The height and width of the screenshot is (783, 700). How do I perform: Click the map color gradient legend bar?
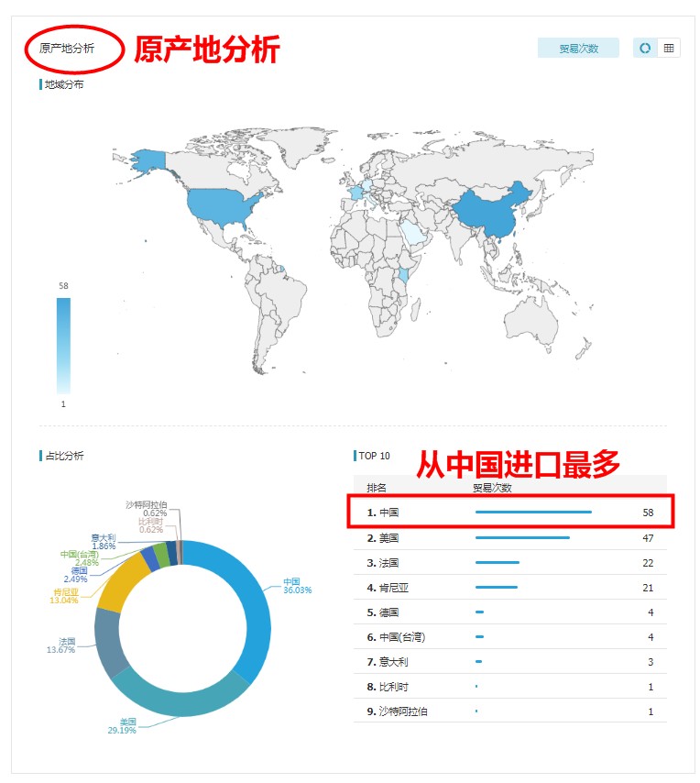[x=63, y=346]
